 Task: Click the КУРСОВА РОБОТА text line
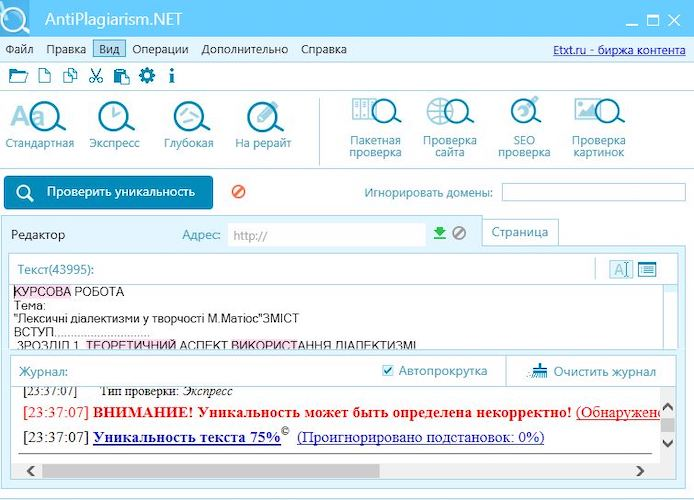pos(69,292)
